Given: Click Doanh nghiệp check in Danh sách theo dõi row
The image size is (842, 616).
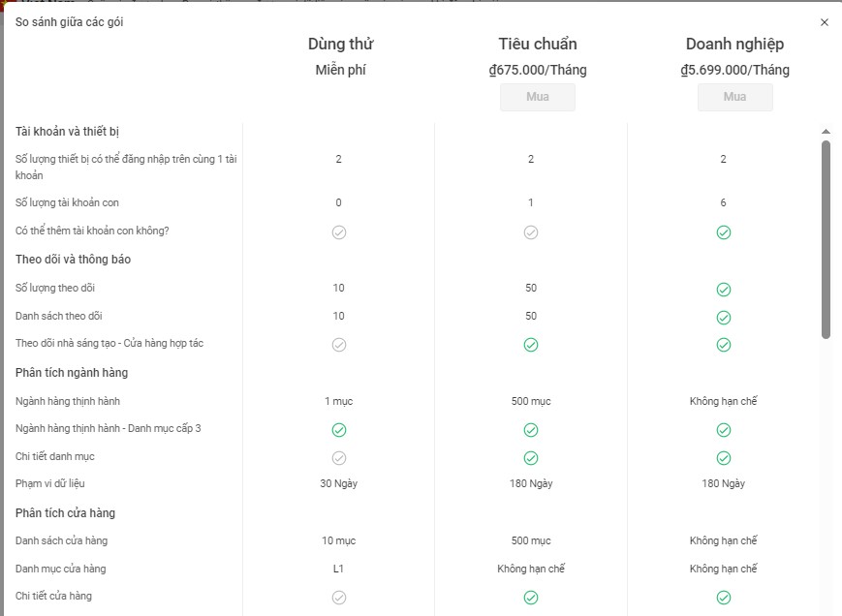Looking at the screenshot, I should click(x=723, y=317).
